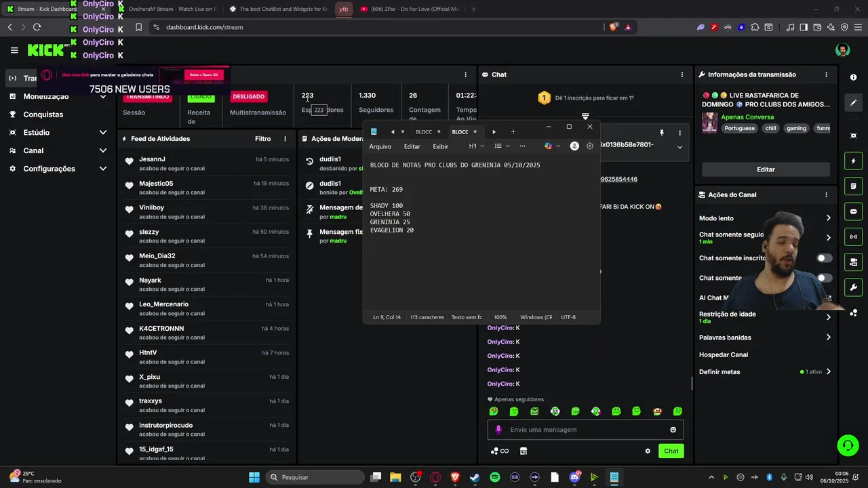Open Notepad settings gear icon
Viewport: 868px width, 488px height.
pyautogui.click(x=589, y=146)
